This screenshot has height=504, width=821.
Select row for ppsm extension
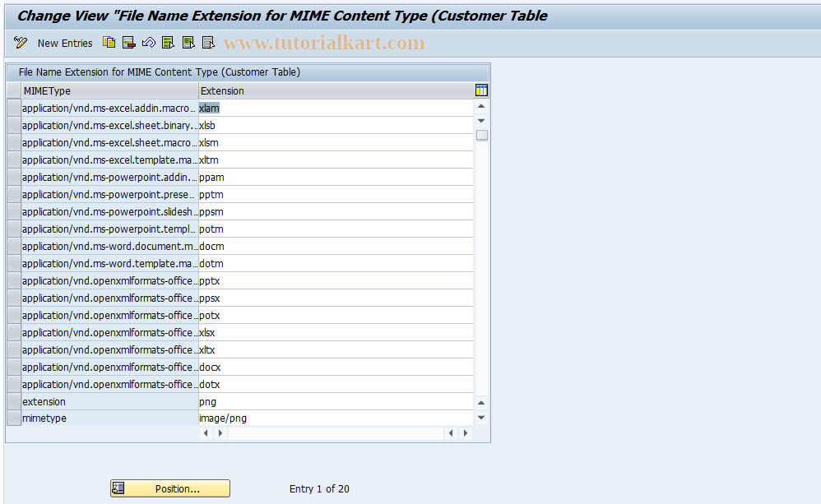pyautogui.click(x=14, y=211)
